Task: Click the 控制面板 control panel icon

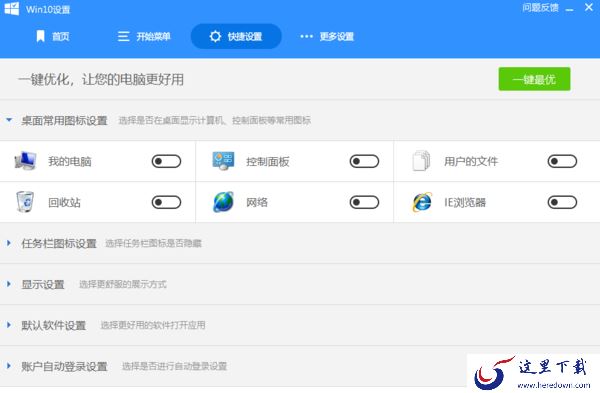Action: [223, 161]
